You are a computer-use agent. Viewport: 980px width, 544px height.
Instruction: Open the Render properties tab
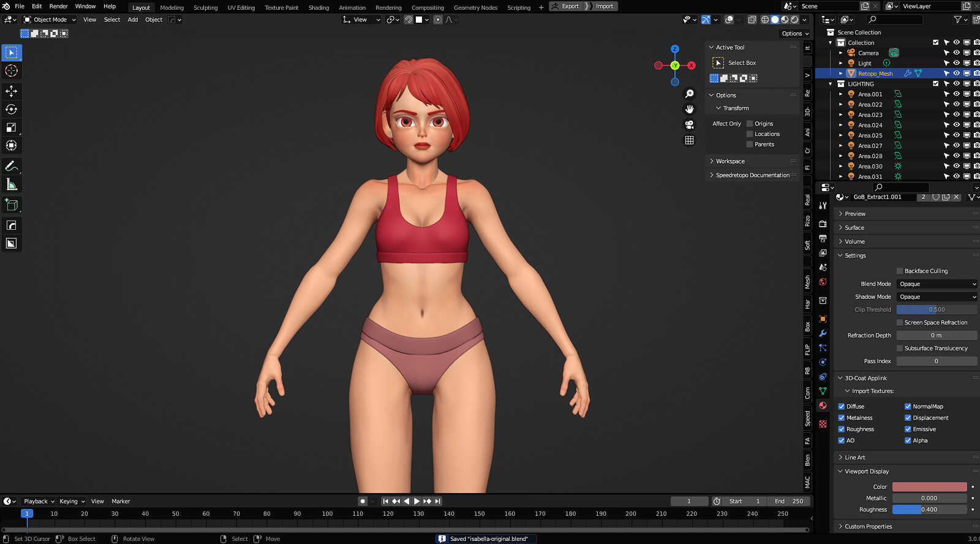(823, 224)
